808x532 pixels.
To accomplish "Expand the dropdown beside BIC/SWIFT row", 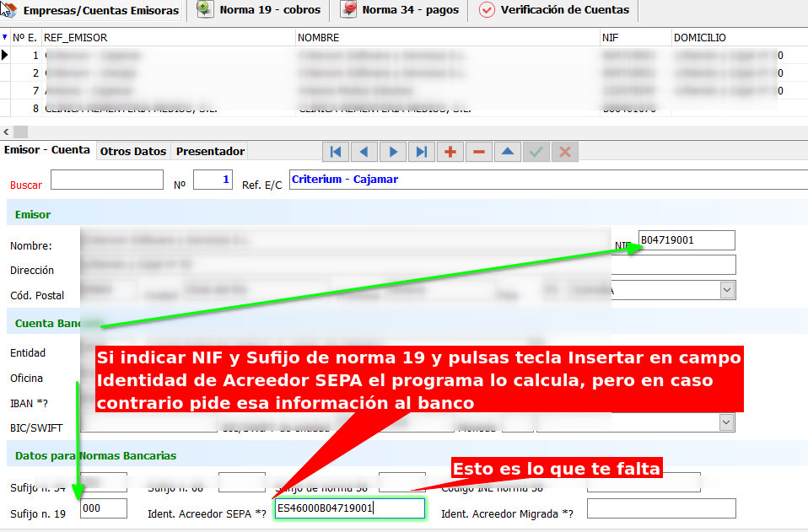I will pyautogui.click(x=726, y=423).
